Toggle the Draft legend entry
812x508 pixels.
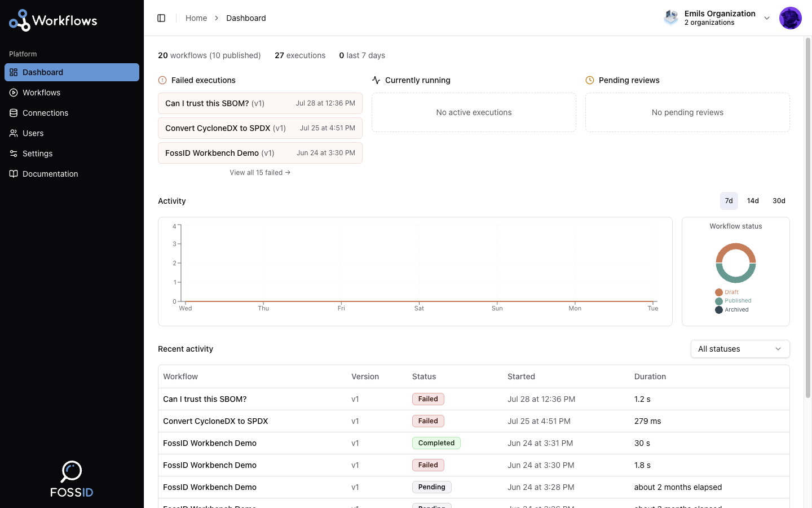(x=727, y=292)
